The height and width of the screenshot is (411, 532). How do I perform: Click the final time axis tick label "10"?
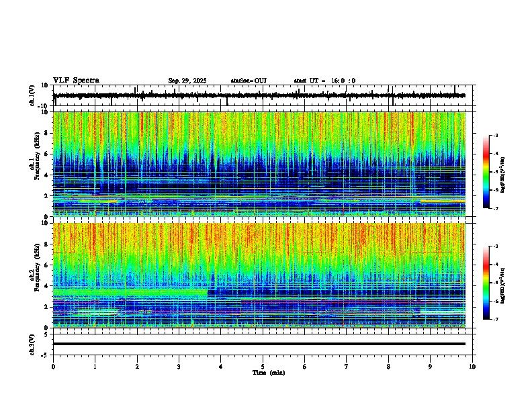coord(472,367)
